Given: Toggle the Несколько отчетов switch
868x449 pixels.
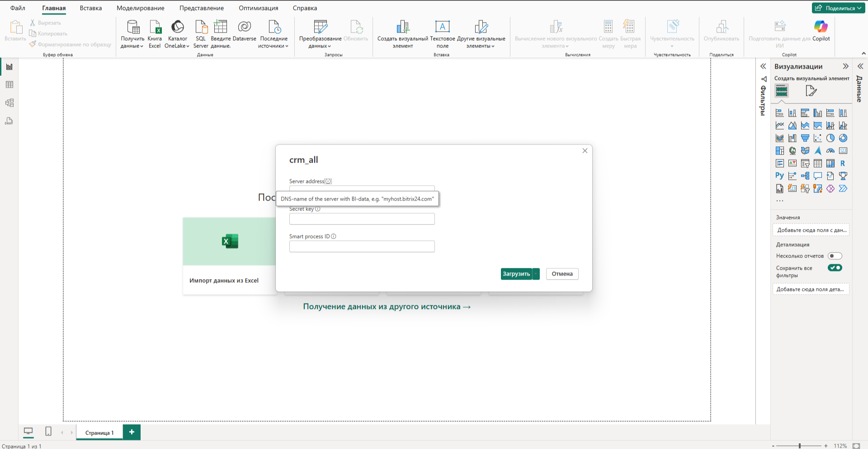Looking at the screenshot, I should point(835,256).
